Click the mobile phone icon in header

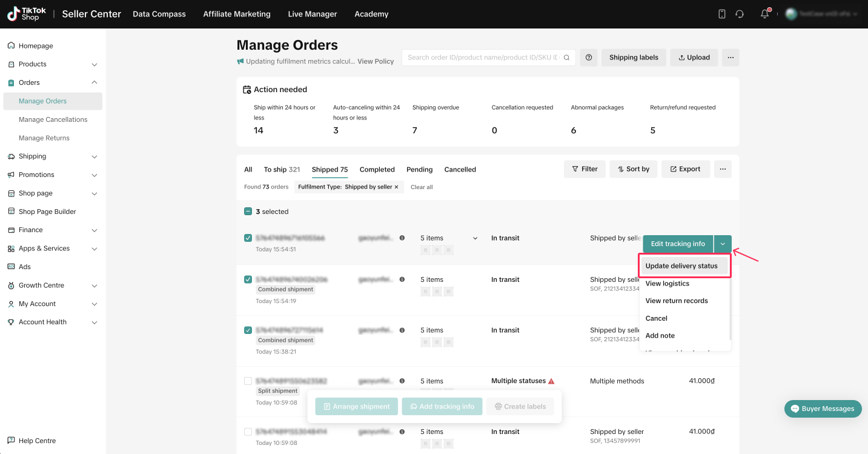click(x=721, y=14)
